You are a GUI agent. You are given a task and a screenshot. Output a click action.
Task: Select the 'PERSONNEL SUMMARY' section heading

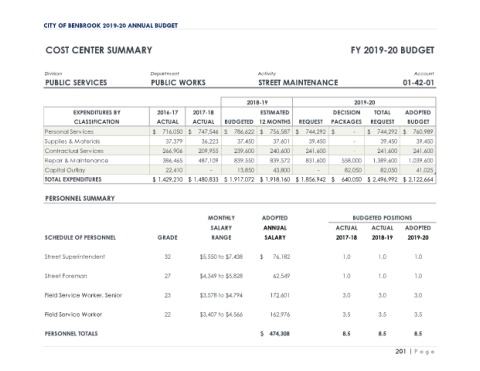pyautogui.click(x=80, y=199)
